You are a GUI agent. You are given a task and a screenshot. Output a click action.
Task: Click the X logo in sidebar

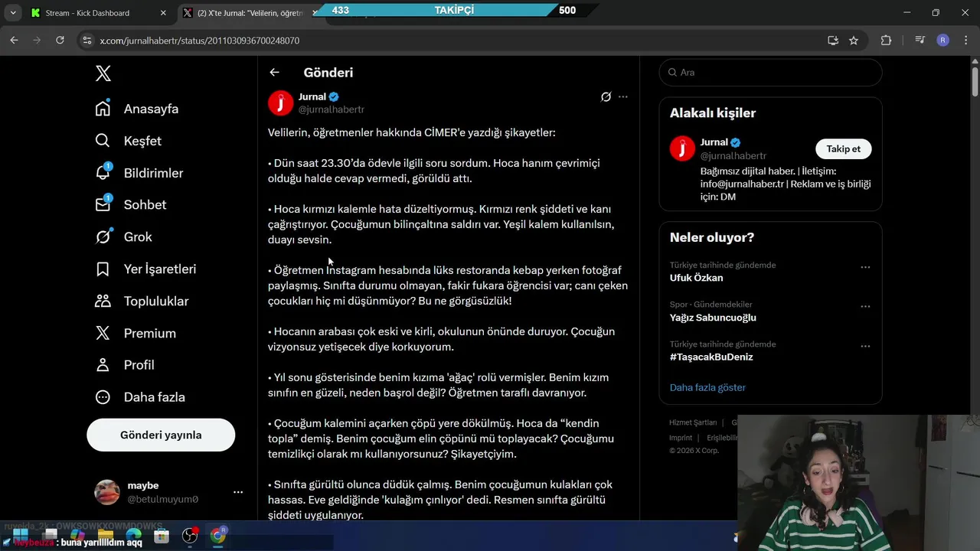(103, 73)
